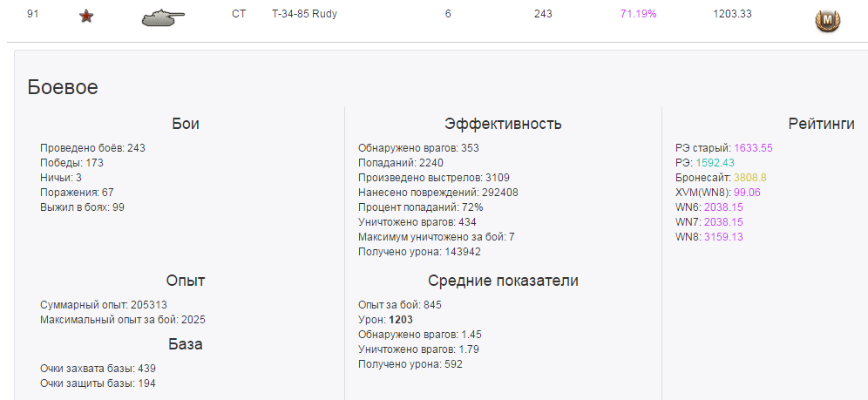Click the Рейтинги heading
Screen dimensions: 868x400
coord(822,124)
